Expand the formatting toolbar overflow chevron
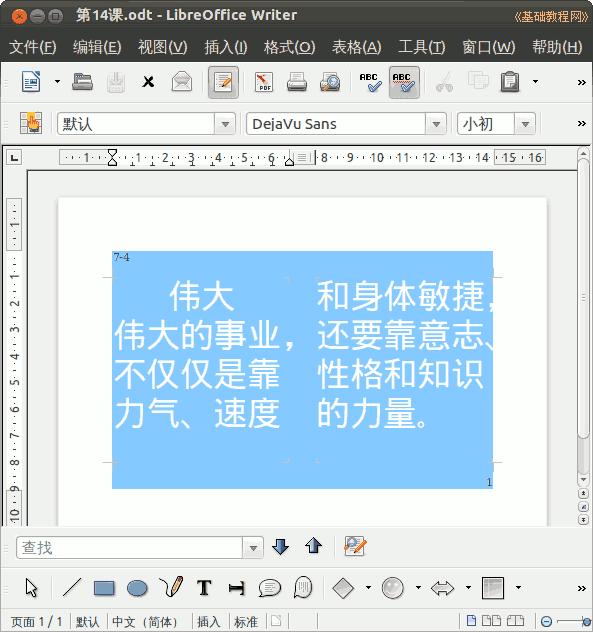593x632 pixels. (581, 123)
